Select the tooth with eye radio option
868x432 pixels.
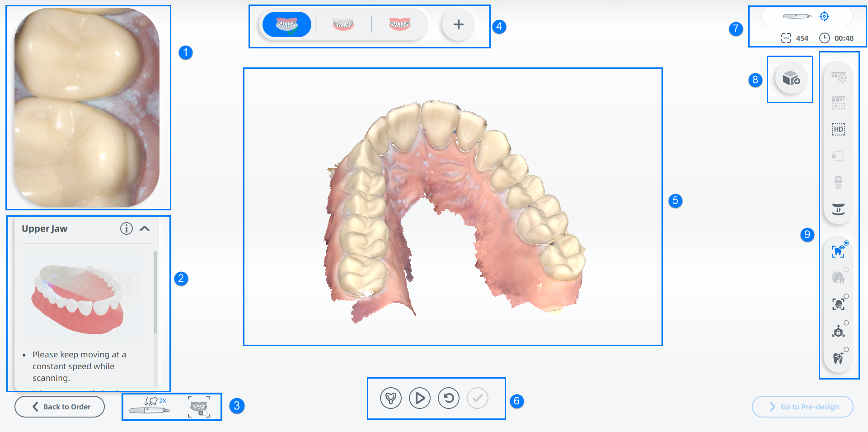tap(838, 251)
